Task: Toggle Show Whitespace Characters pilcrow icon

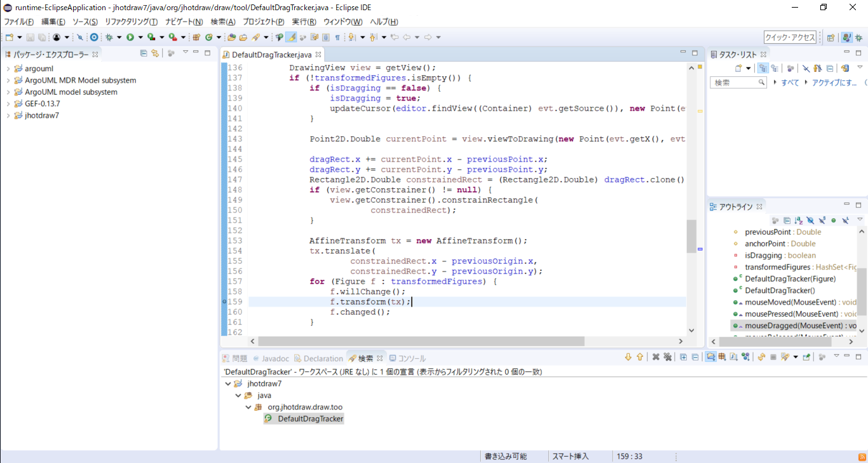Action: 337,38
